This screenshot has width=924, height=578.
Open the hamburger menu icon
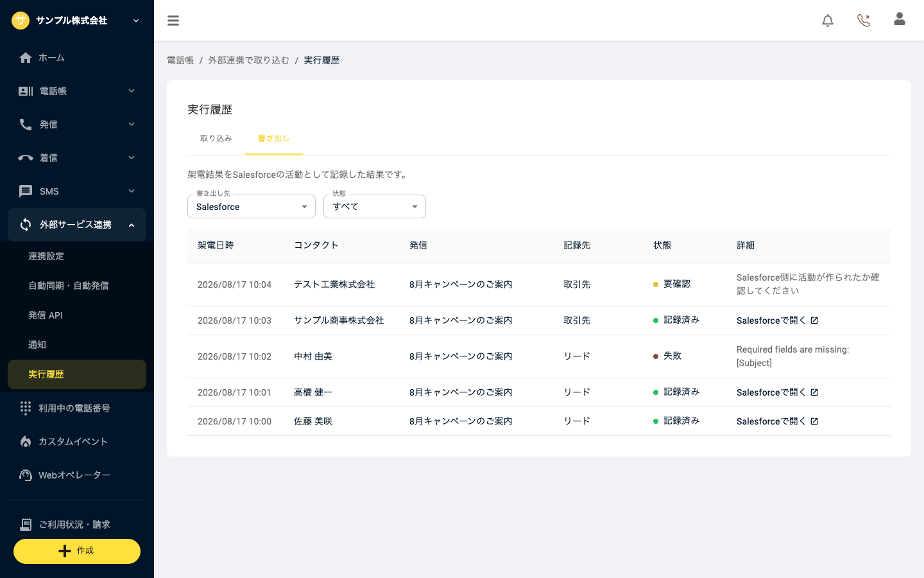tap(173, 21)
